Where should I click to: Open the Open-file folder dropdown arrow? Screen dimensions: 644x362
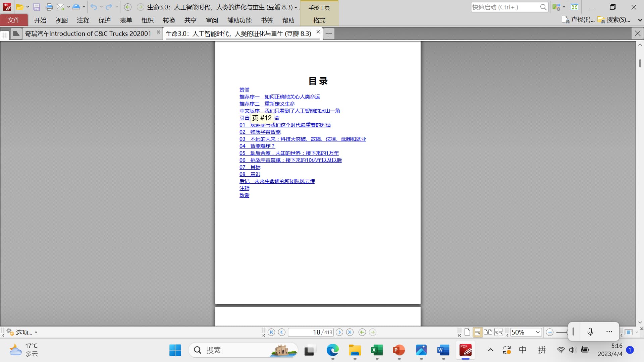click(28, 7)
